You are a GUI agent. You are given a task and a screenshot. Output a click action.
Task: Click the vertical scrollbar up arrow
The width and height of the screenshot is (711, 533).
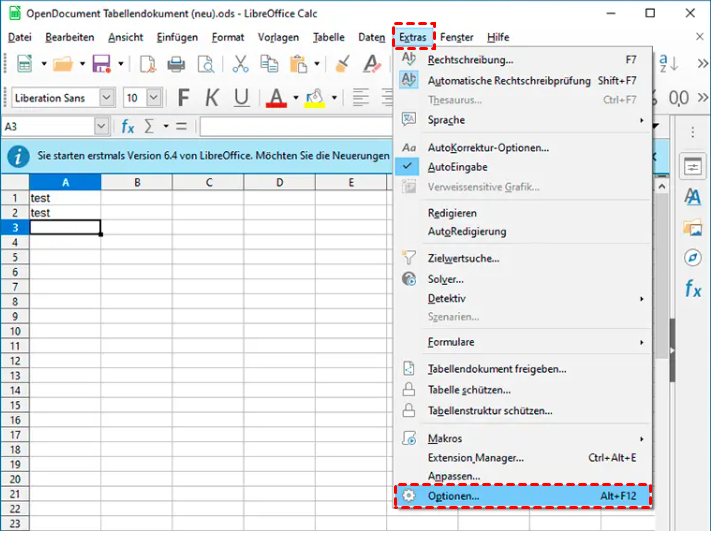662,186
